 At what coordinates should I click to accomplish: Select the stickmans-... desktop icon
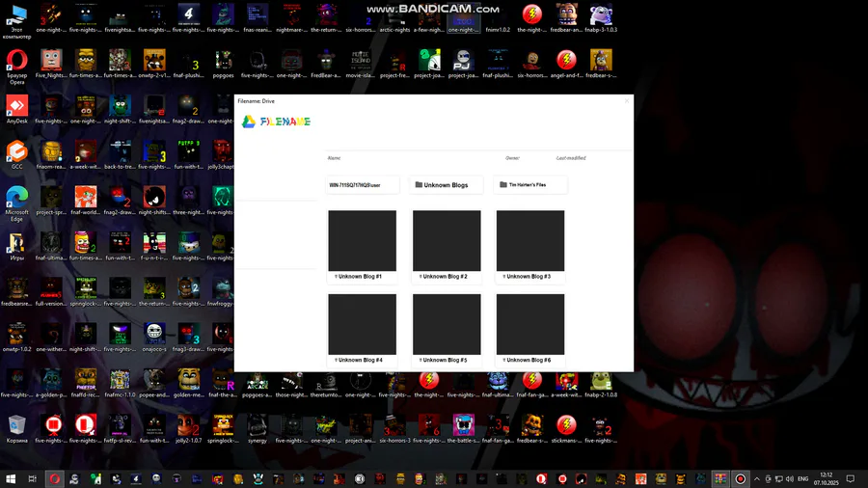point(566,429)
